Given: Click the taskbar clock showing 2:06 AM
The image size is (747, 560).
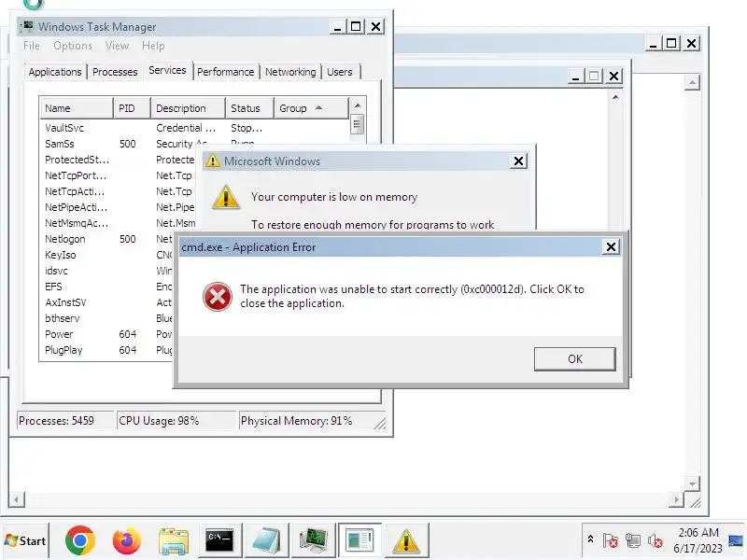Looking at the screenshot, I should 698,540.
